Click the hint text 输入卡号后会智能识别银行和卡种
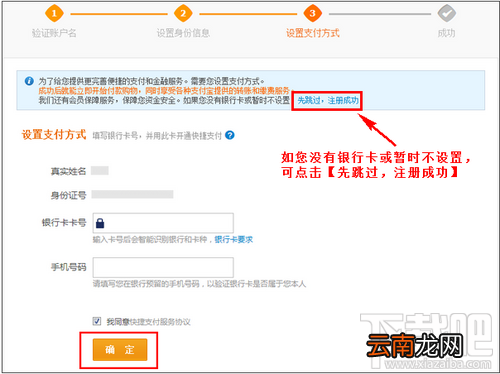Viewport: 500px width, 374px height. click(150, 239)
